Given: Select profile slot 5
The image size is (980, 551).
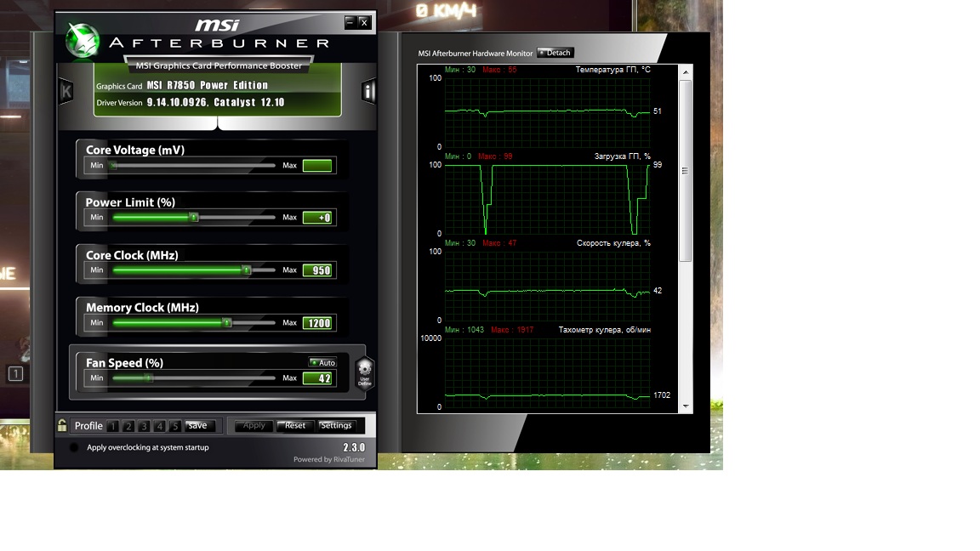Looking at the screenshot, I should (175, 426).
